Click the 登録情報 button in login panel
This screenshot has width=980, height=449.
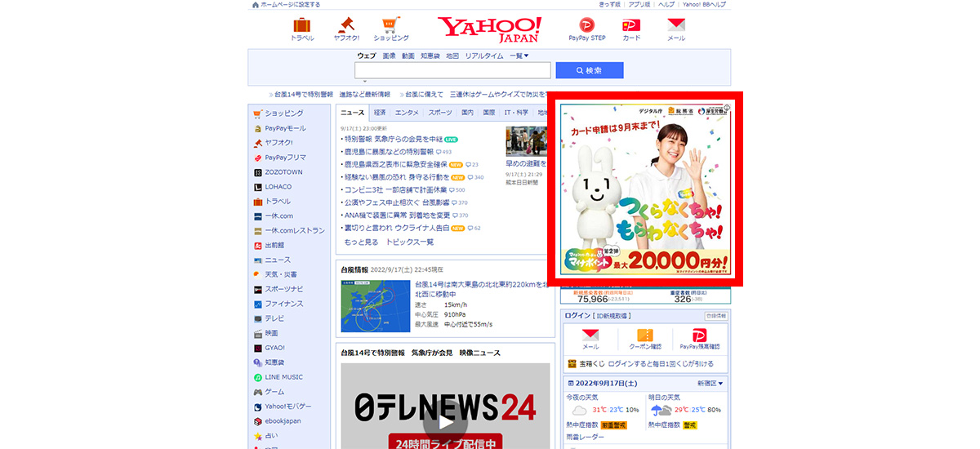pyautogui.click(x=715, y=316)
